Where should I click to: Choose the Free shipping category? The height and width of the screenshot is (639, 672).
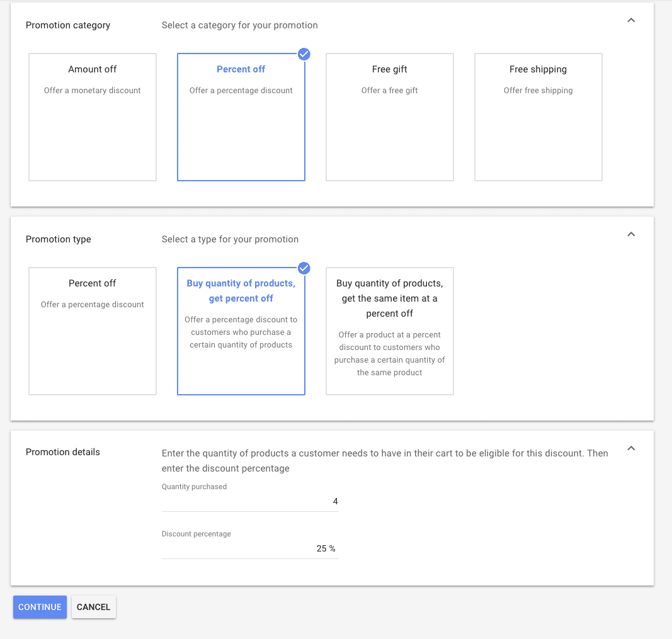pyautogui.click(x=538, y=117)
